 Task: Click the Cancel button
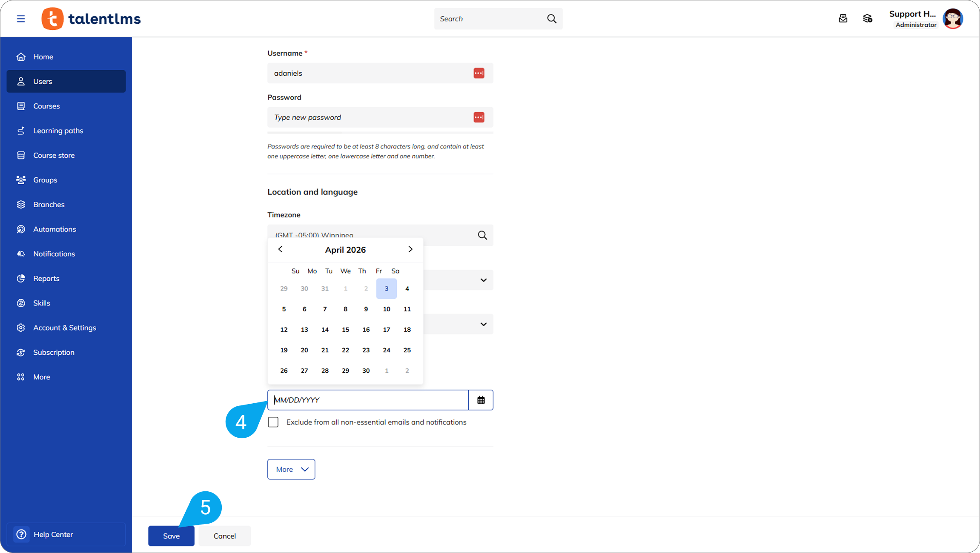tap(224, 536)
